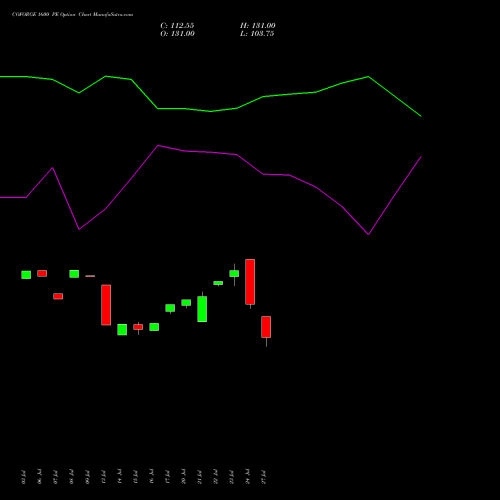Select the open value O: 131.00
The height and width of the screenshot is (500, 500).
click(x=177, y=34)
